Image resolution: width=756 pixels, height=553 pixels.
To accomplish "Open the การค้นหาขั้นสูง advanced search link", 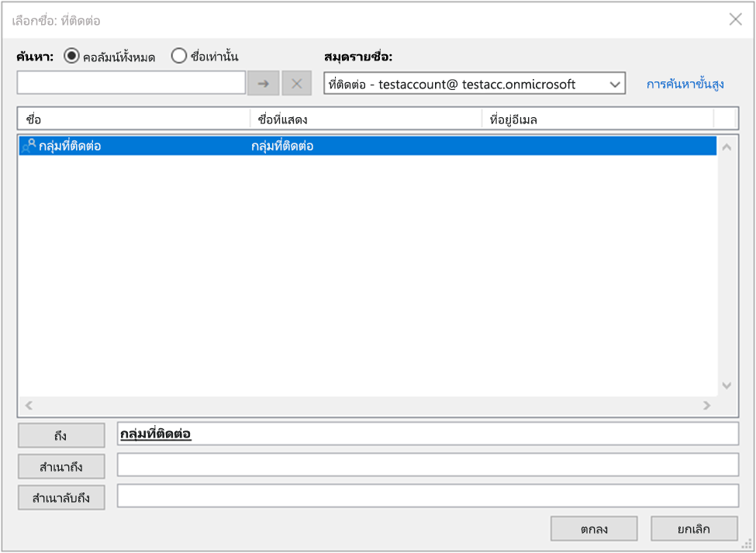I will coord(685,85).
